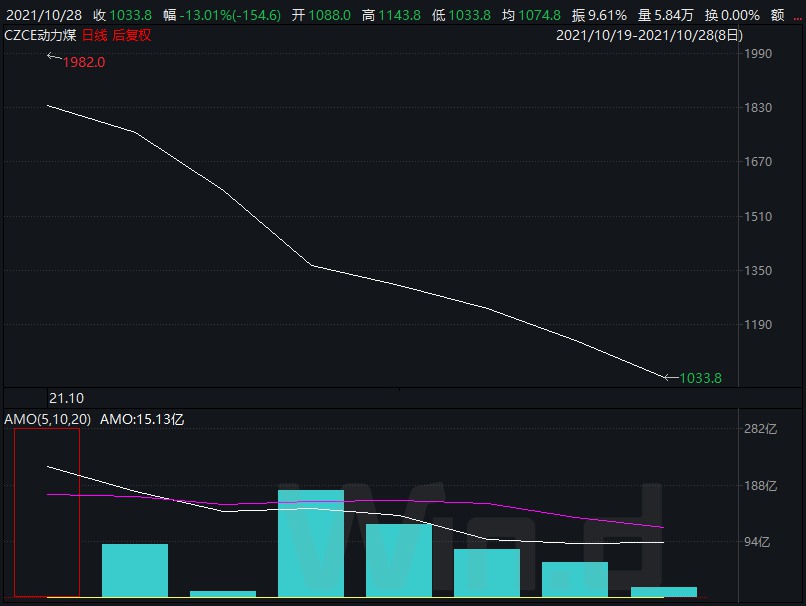Click the volume value 5.84万

[674, 15]
